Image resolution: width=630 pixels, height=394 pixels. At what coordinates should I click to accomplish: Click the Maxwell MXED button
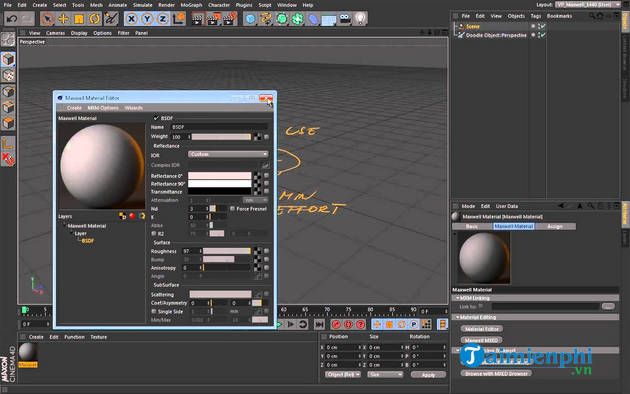click(x=481, y=340)
